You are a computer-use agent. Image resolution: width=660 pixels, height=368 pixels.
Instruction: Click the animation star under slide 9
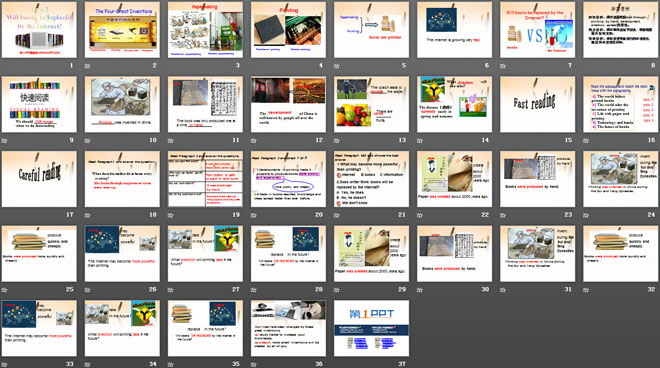tap(5, 140)
